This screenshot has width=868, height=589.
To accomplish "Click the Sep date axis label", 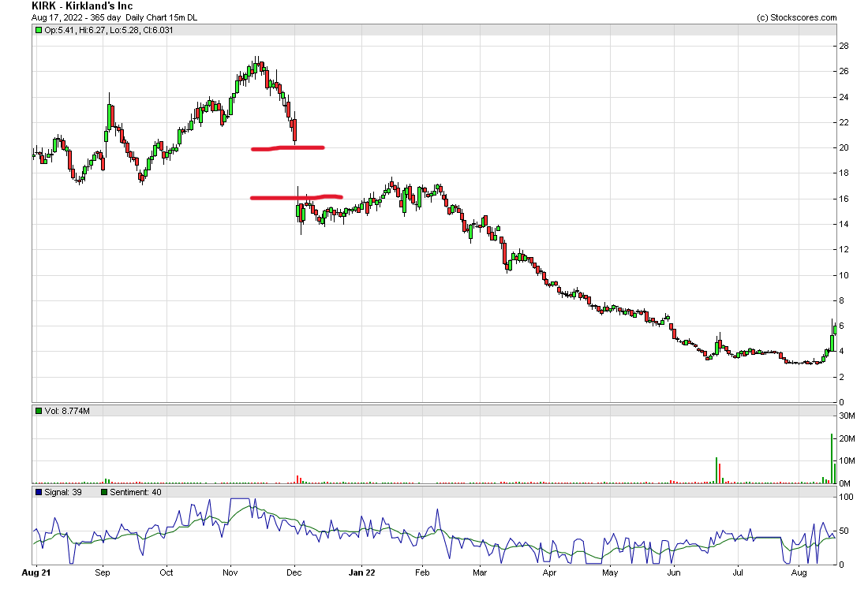I will [x=103, y=573].
